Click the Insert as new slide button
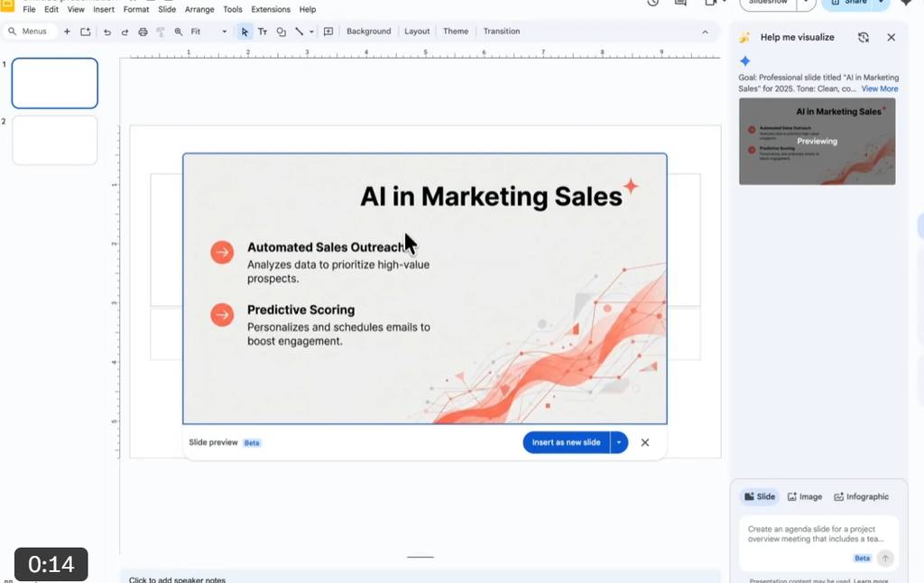This screenshot has width=924, height=583. point(566,442)
